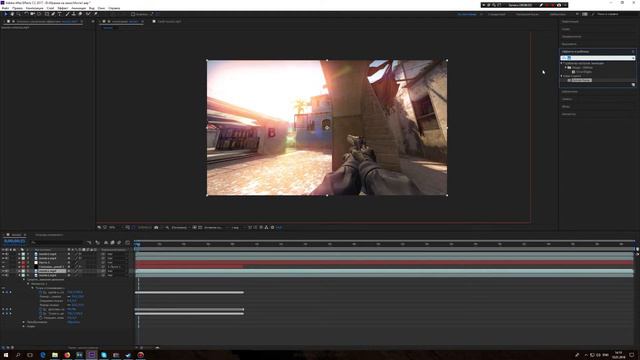Select the Pan Behind anchor point tool

click(x=39, y=14)
